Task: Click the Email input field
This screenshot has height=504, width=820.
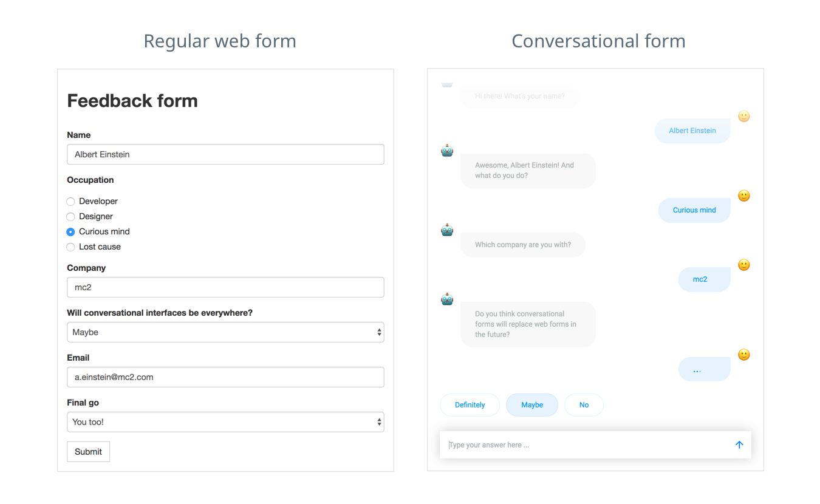Action: (225, 377)
